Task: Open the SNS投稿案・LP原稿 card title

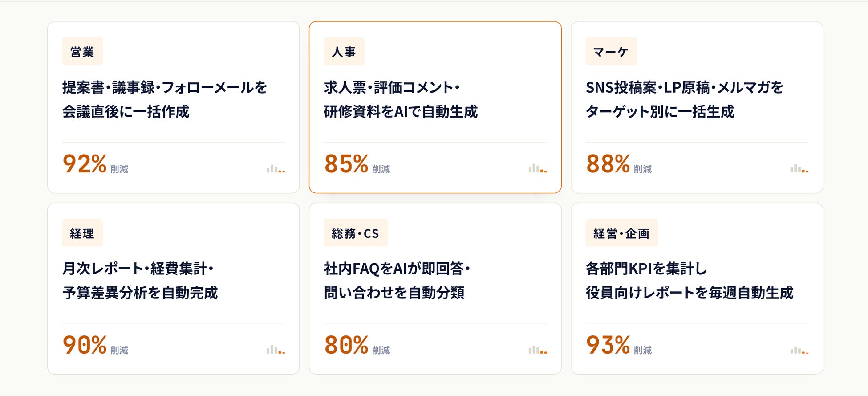Action: [x=685, y=99]
